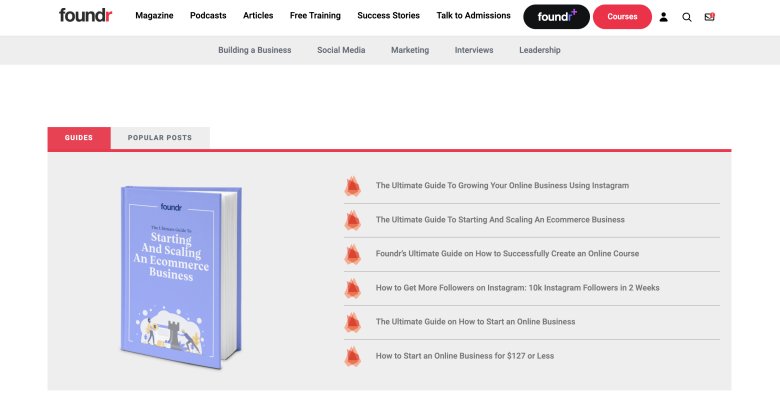Image resolution: width=780 pixels, height=416 pixels.
Task: Click flame icon beside $127 or Less guide
Action: [353, 356]
